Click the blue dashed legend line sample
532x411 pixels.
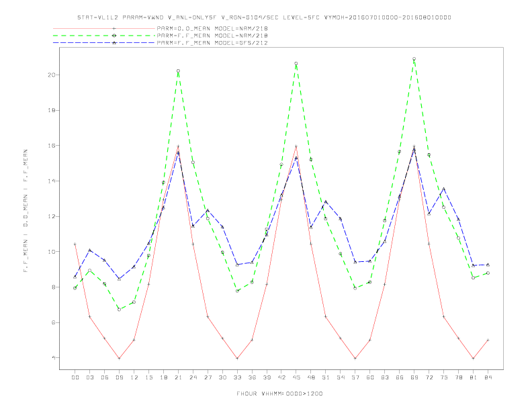coord(104,43)
